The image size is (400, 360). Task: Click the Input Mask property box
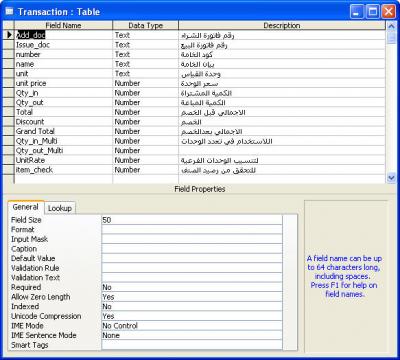point(192,239)
